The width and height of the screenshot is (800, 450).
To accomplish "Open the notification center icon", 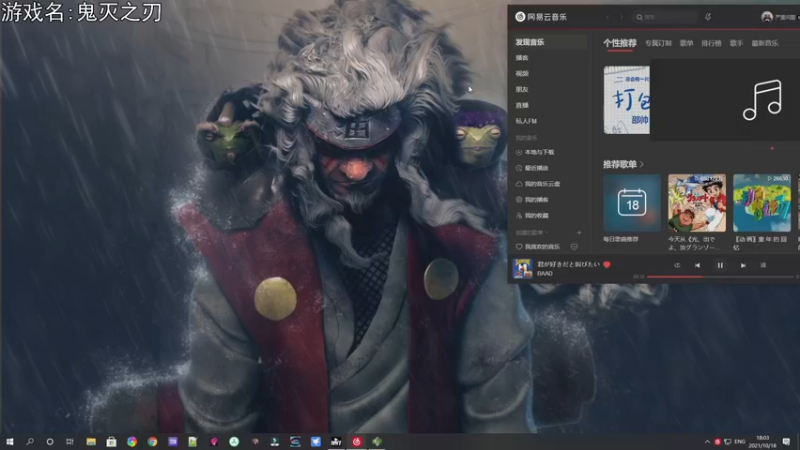I will pyautogui.click(x=786, y=441).
